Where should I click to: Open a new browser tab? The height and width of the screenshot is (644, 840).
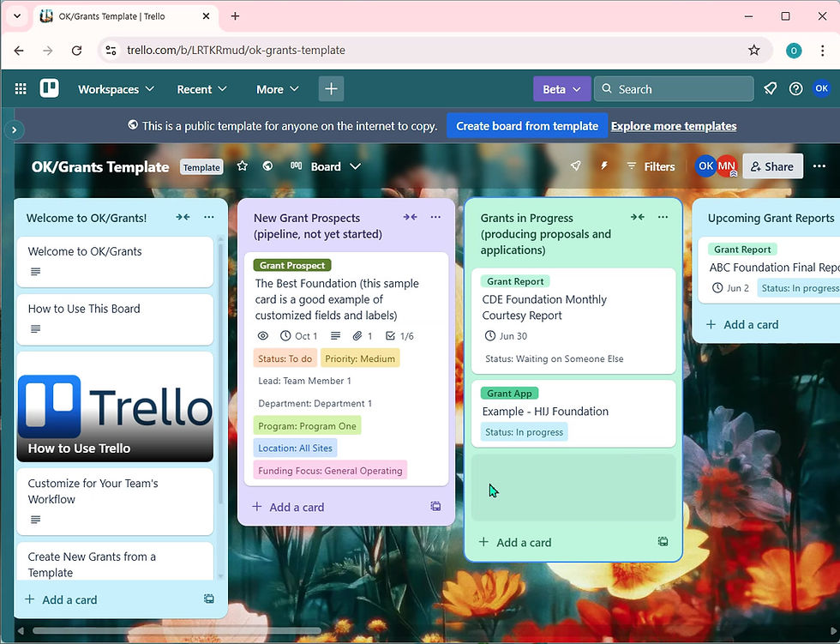point(235,16)
